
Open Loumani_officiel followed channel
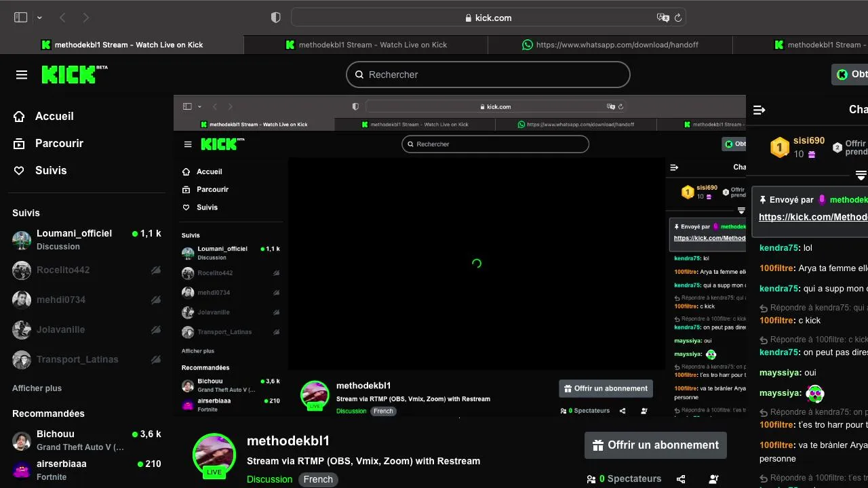tap(87, 239)
